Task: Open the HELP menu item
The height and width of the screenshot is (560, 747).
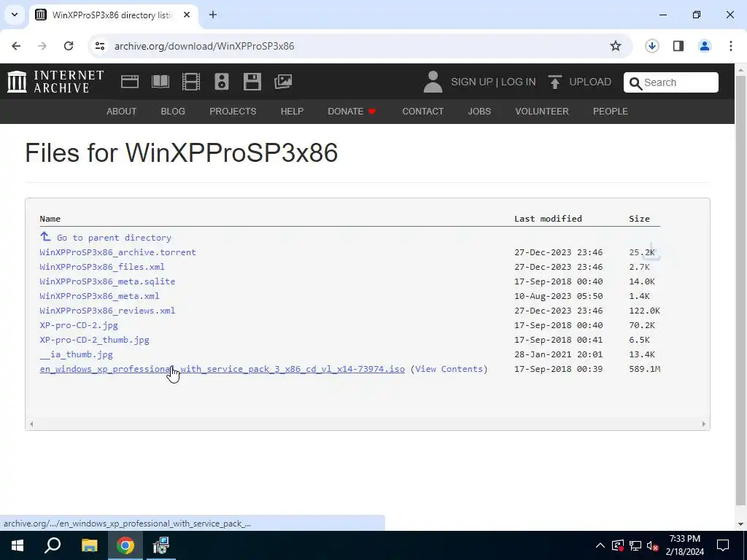Action: point(292,112)
